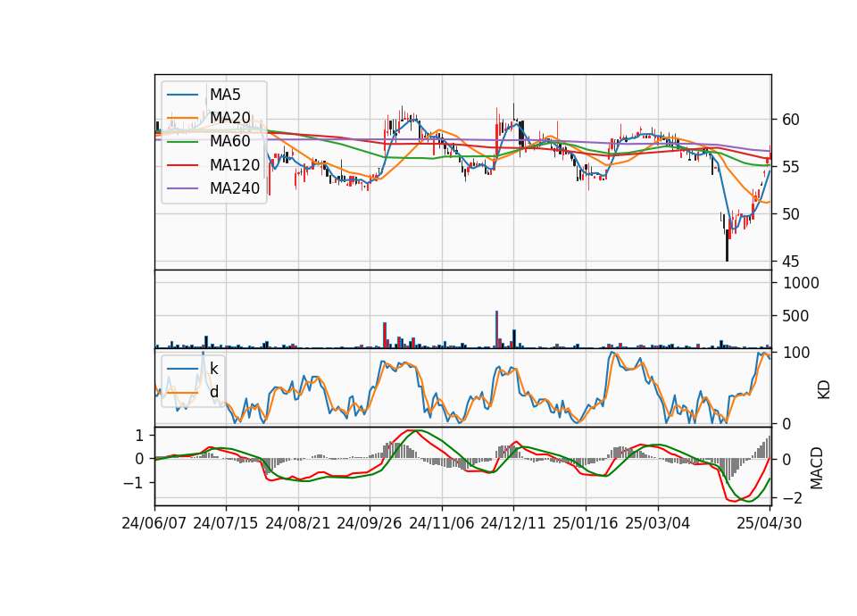This screenshot has height=616, width=857.
Task: Click the 24/11/06 date axis label
Action: tap(442, 523)
